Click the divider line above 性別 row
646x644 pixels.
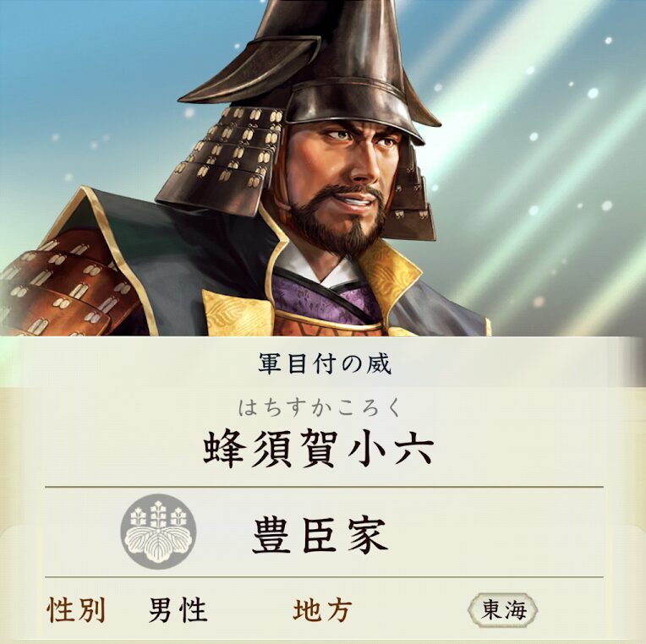click(x=324, y=577)
